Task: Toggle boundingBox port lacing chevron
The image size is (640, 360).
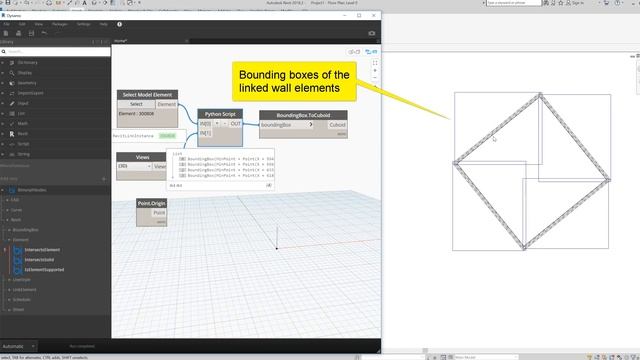Action: tap(311, 124)
